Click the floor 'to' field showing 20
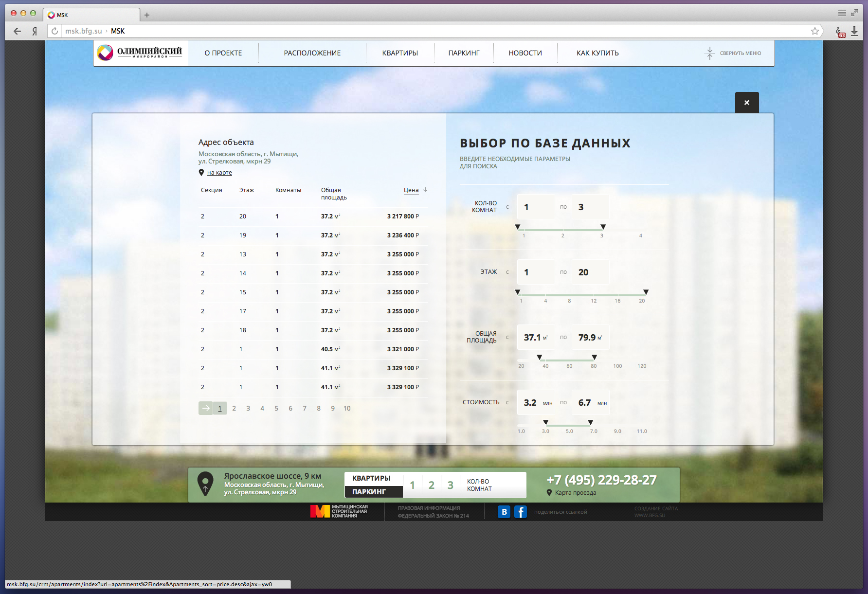The image size is (868, 594). coord(590,272)
